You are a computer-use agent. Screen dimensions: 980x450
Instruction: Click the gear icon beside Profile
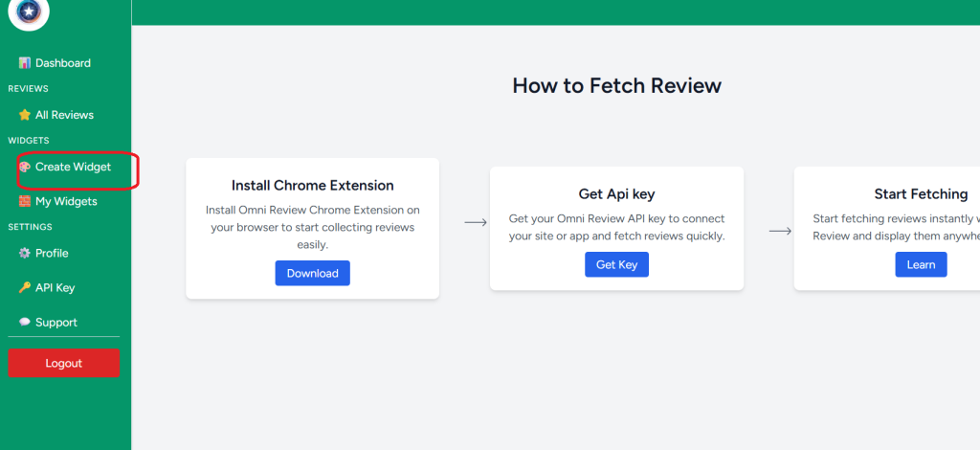tap(25, 253)
